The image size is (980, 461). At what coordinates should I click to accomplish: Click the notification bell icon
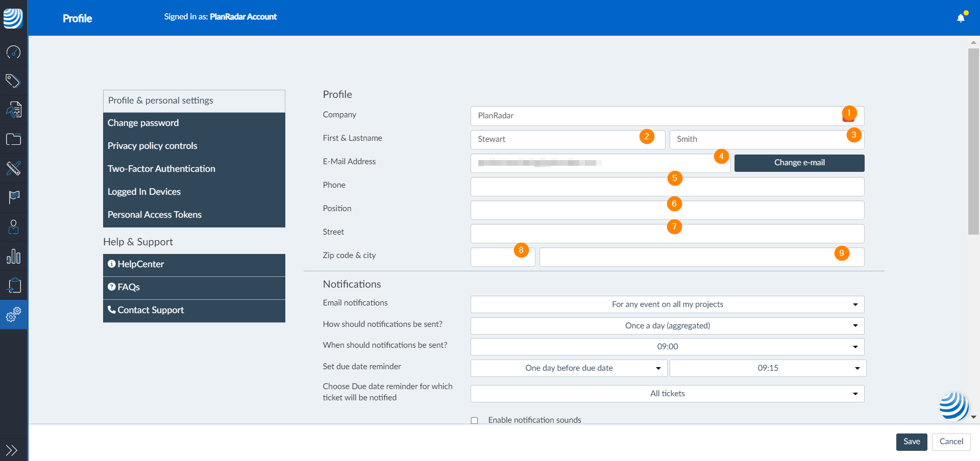(961, 18)
